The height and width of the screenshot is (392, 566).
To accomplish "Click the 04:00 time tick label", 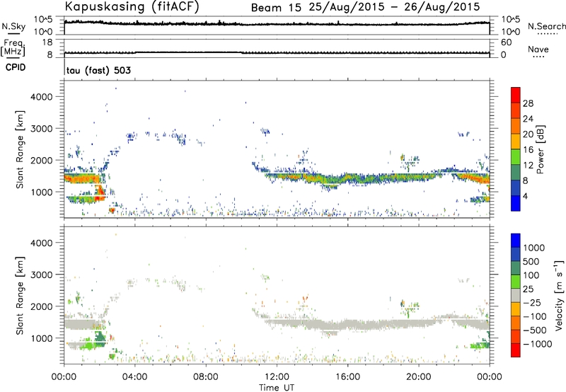I will click(x=135, y=377).
